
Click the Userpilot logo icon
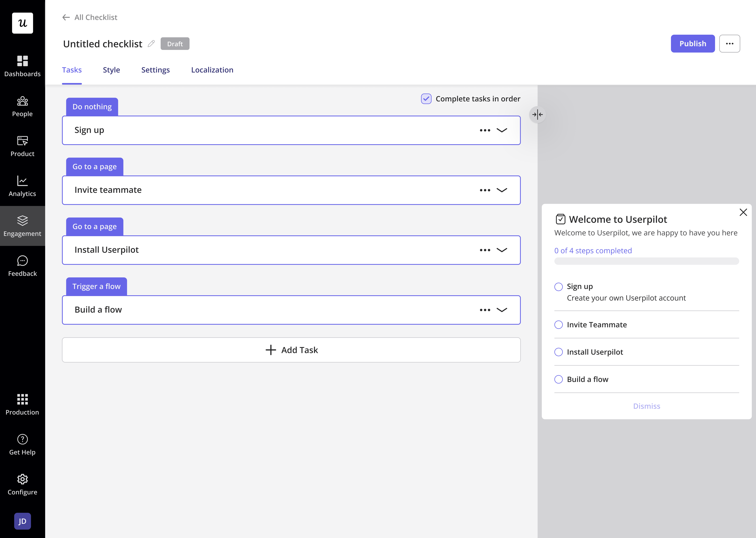(x=22, y=23)
